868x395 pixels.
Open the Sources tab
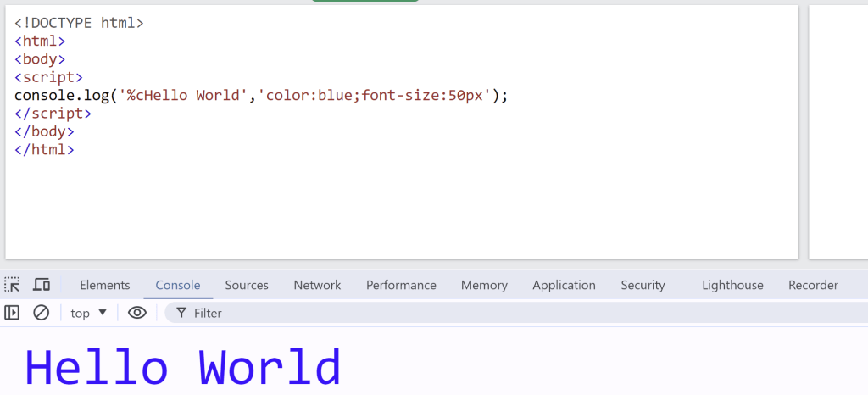tap(247, 285)
